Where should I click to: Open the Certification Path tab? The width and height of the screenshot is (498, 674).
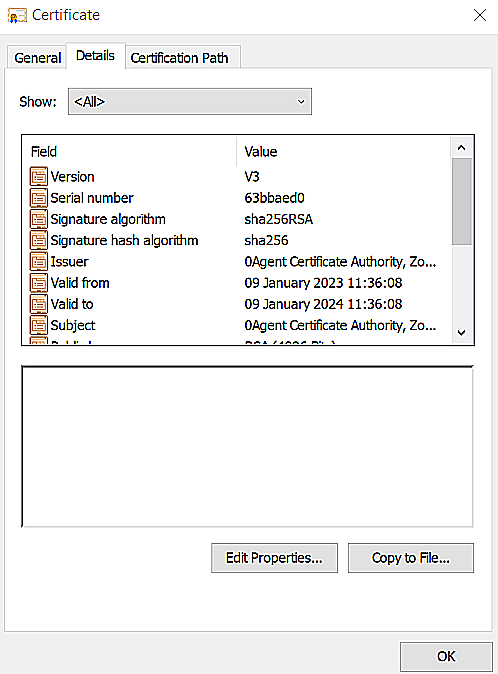click(x=180, y=58)
